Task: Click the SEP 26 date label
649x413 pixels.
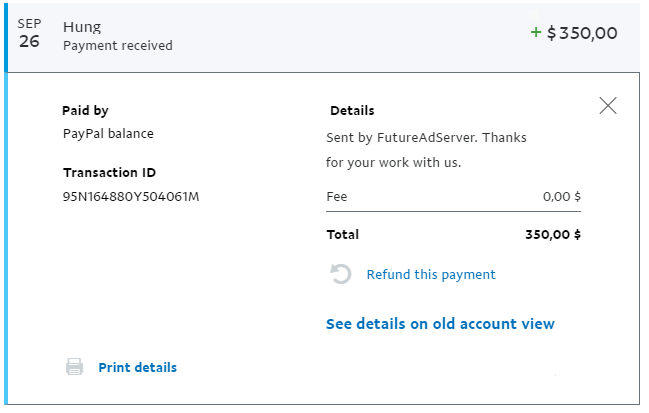Action: [29, 33]
